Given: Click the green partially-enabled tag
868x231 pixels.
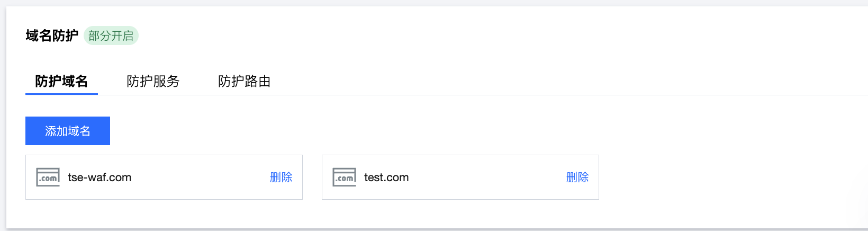Looking at the screenshot, I should (x=111, y=35).
